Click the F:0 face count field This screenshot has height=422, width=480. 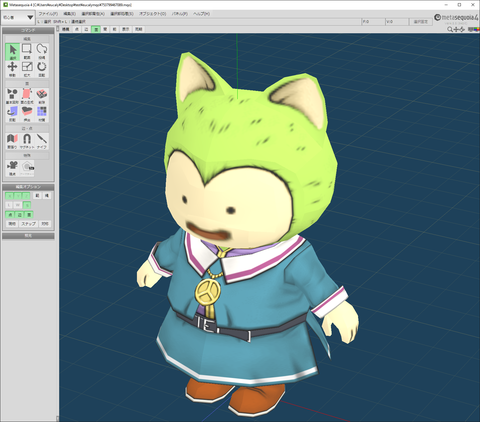(373, 22)
